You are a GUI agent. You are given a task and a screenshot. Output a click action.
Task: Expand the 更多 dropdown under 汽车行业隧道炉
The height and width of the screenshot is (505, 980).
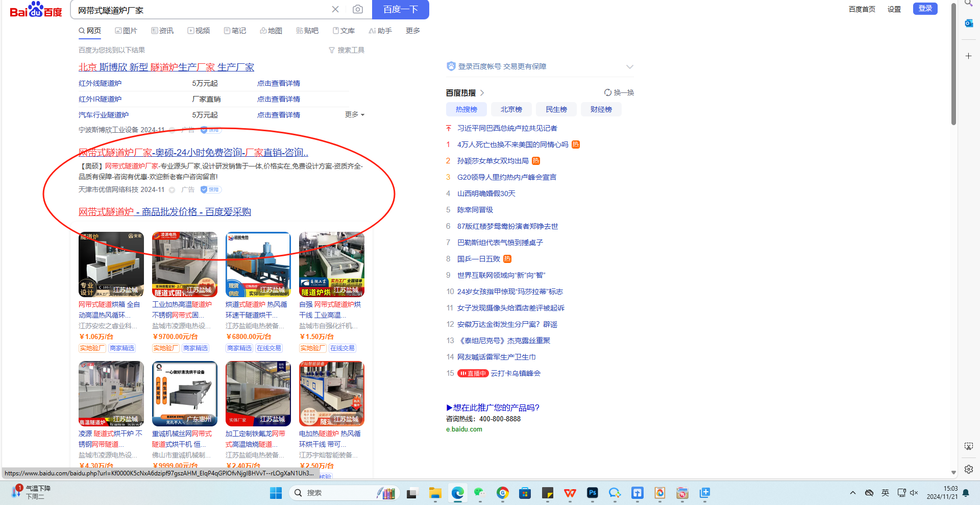coord(355,115)
